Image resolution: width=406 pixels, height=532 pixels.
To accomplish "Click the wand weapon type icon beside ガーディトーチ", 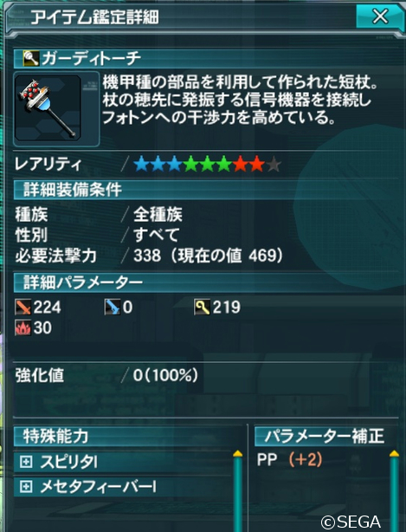I will point(31,58).
